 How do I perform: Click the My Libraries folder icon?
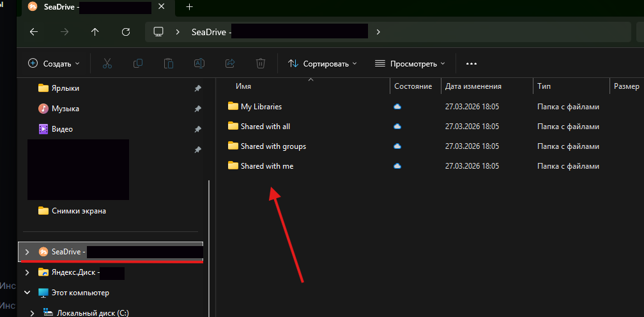(233, 106)
